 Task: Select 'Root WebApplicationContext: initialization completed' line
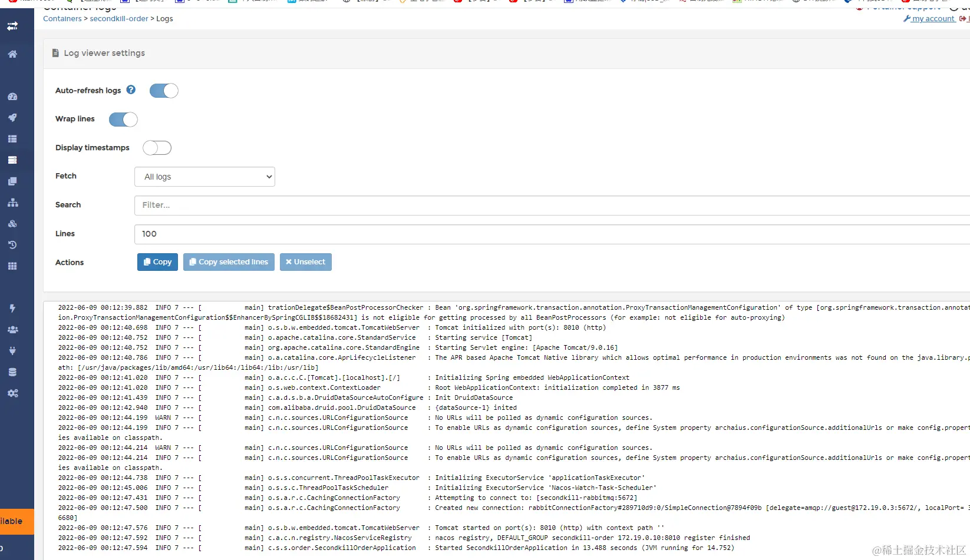coord(369,388)
